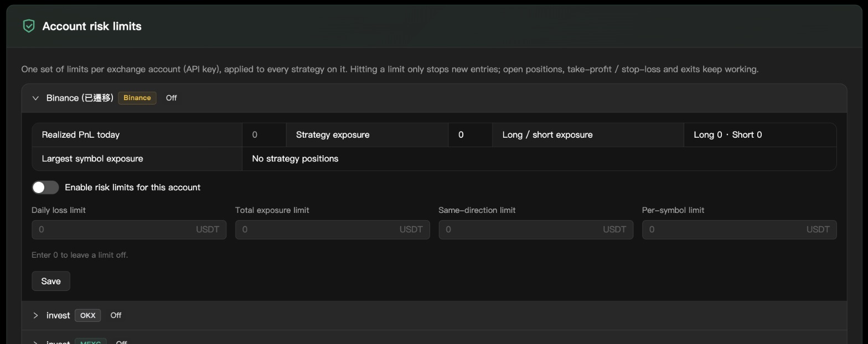Click the Enter 0 to leave a limit off hint
Screen dimensions: 868x344
(x=80, y=255)
